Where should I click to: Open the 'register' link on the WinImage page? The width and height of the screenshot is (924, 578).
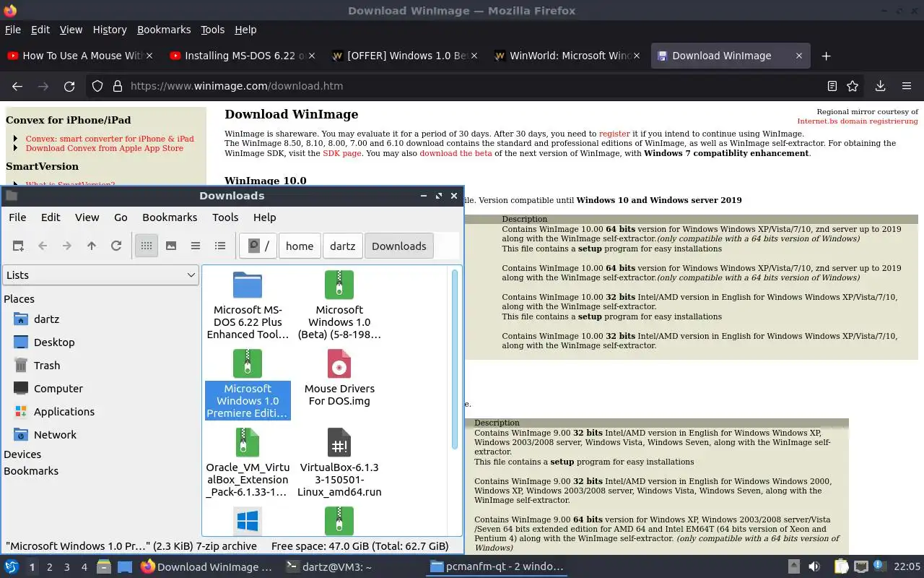point(614,134)
